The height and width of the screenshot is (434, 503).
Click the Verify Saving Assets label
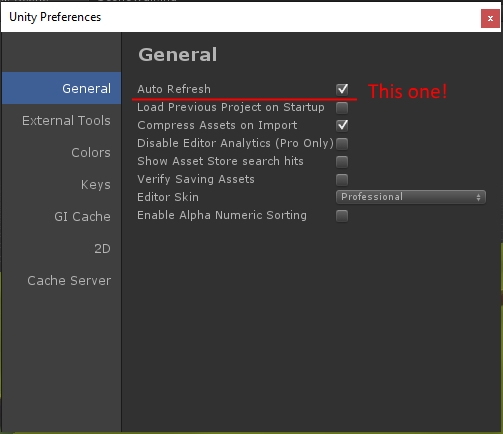pos(196,179)
